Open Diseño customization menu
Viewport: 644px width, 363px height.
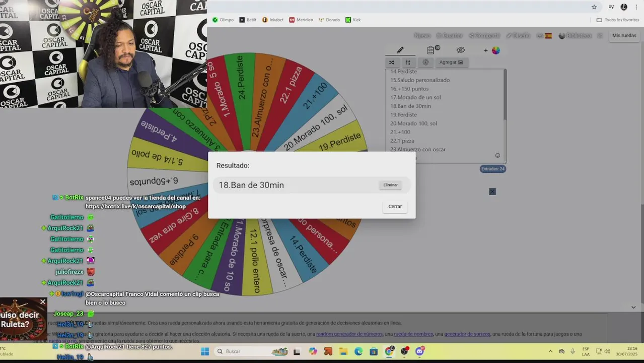(518, 36)
